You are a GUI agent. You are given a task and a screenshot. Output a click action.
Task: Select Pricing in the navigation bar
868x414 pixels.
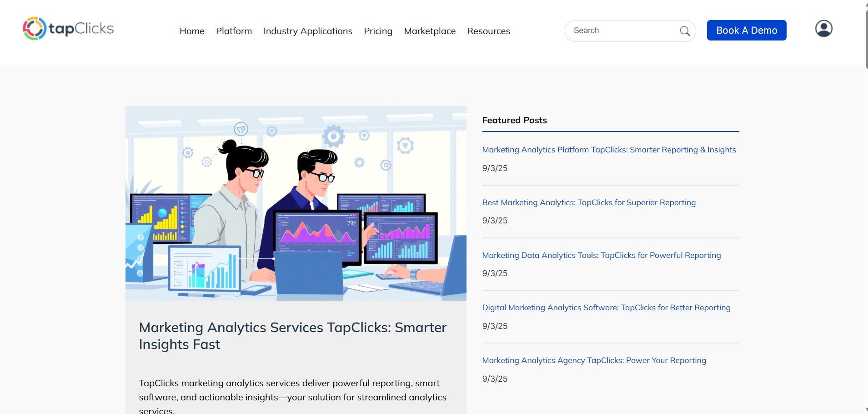pyautogui.click(x=378, y=31)
